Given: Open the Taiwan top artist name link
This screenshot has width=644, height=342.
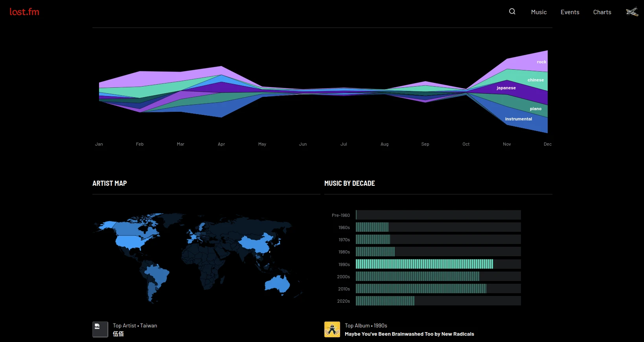Looking at the screenshot, I should [118, 334].
